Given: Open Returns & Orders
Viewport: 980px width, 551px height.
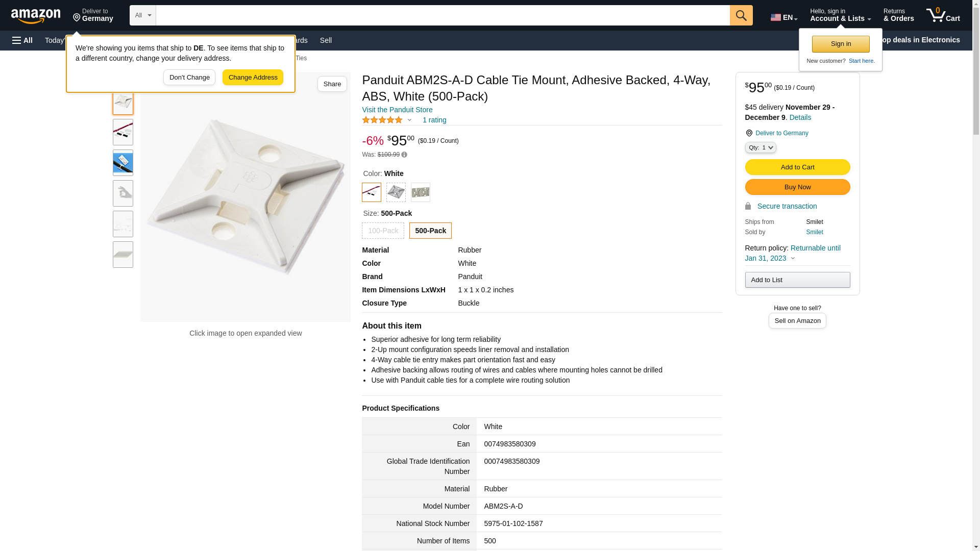Looking at the screenshot, I should tap(898, 15).
